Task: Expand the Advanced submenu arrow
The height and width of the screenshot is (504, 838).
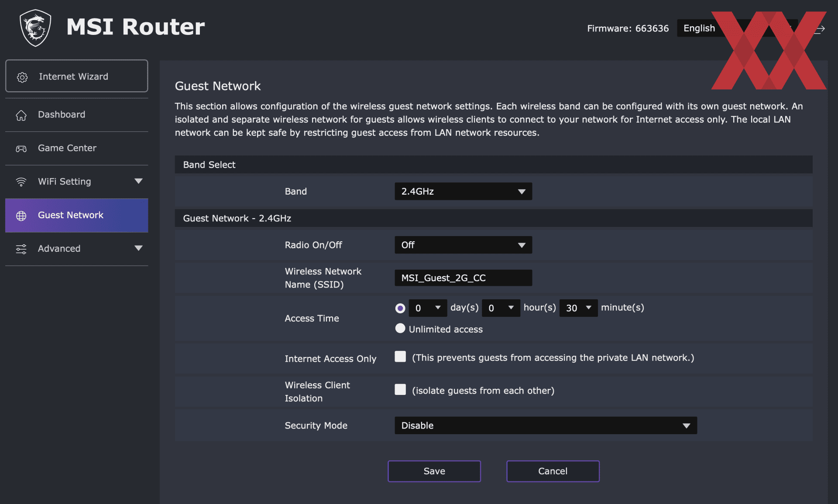Action: pyautogui.click(x=138, y=248)
